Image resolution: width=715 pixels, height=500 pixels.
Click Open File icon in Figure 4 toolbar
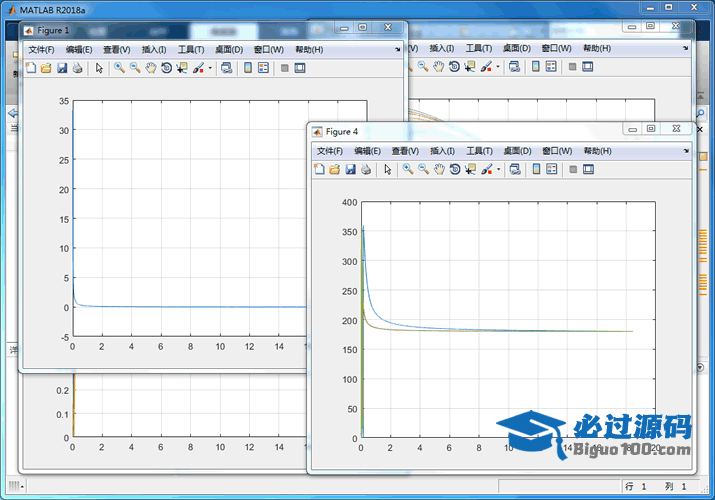tap(335, 170)
